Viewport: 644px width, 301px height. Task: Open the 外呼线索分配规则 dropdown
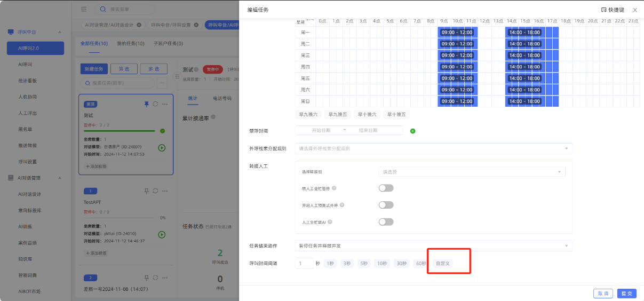click(x=433, y=148)
